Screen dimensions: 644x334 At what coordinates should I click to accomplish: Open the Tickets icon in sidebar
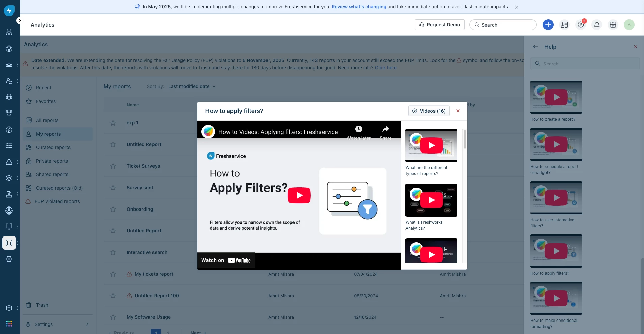point(9,65)
